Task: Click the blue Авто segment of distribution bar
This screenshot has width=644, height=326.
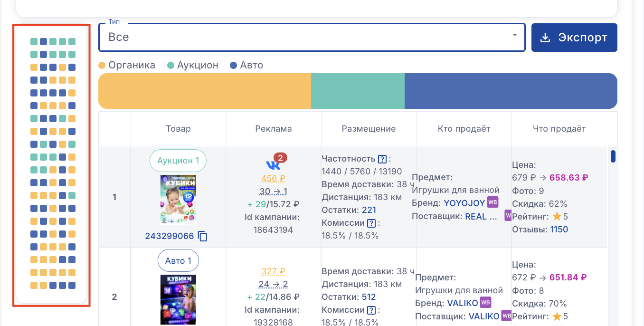Action: coord(511,91)
